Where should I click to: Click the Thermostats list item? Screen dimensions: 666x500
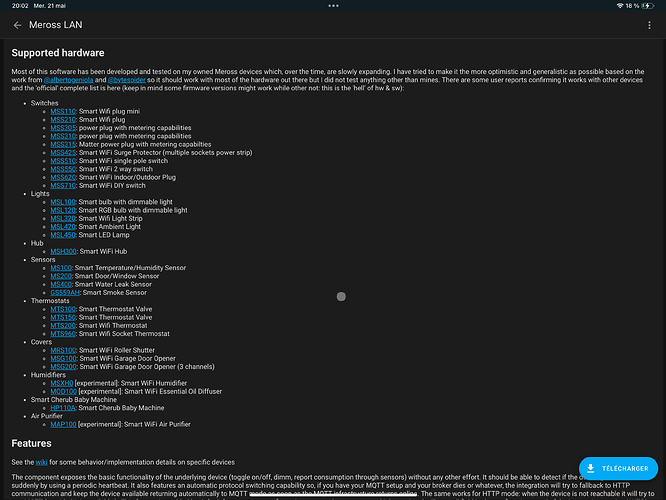[x=50, y=301]
